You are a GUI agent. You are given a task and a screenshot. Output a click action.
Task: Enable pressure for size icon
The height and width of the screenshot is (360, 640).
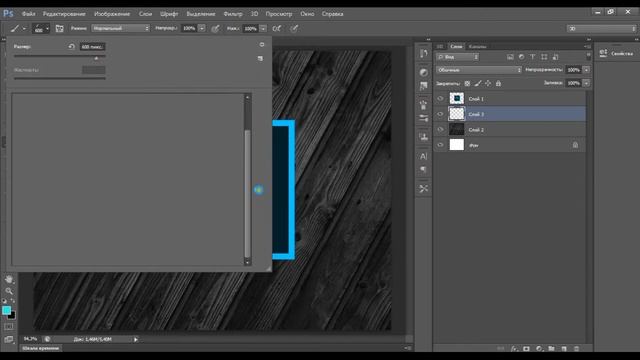(x=294, y=29)
